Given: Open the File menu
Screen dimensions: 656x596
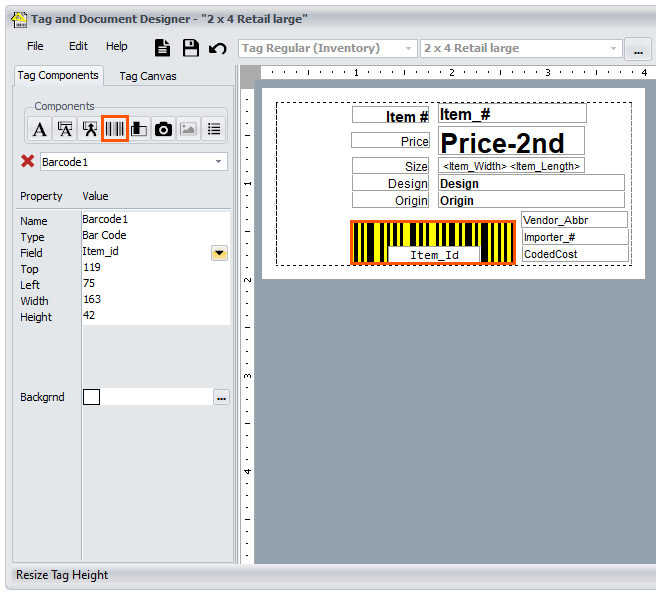Looking at the screenshot, I should 35,46.
